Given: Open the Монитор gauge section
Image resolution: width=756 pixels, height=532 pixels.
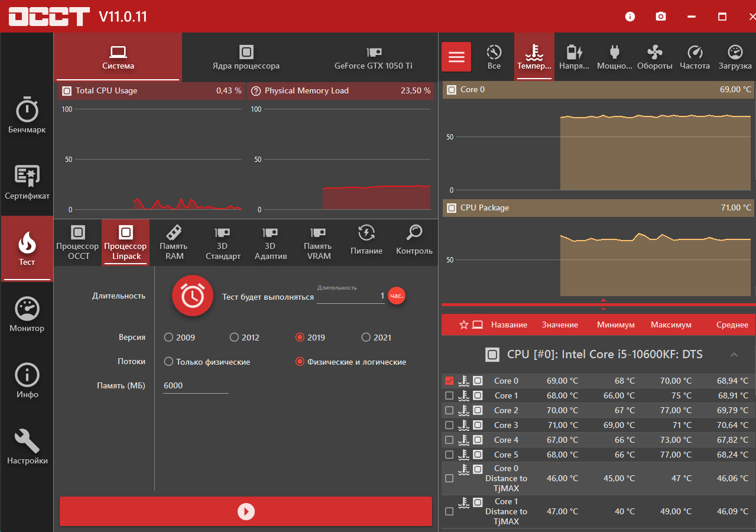Looking at the screenshot, I should click(27, 315).
